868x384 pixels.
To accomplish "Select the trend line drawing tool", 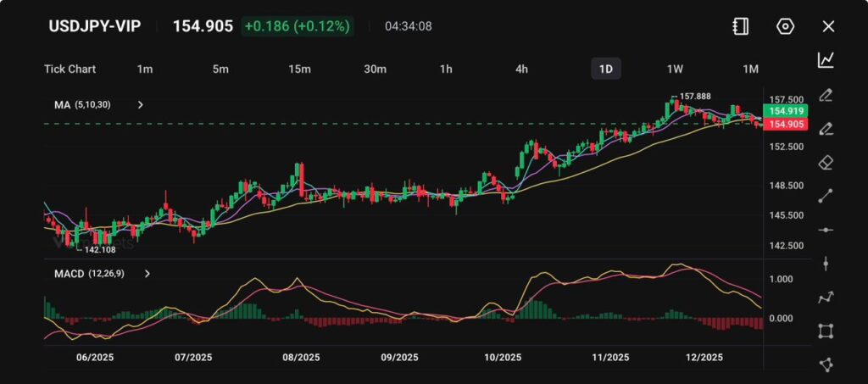I will [x=826, y=196].
